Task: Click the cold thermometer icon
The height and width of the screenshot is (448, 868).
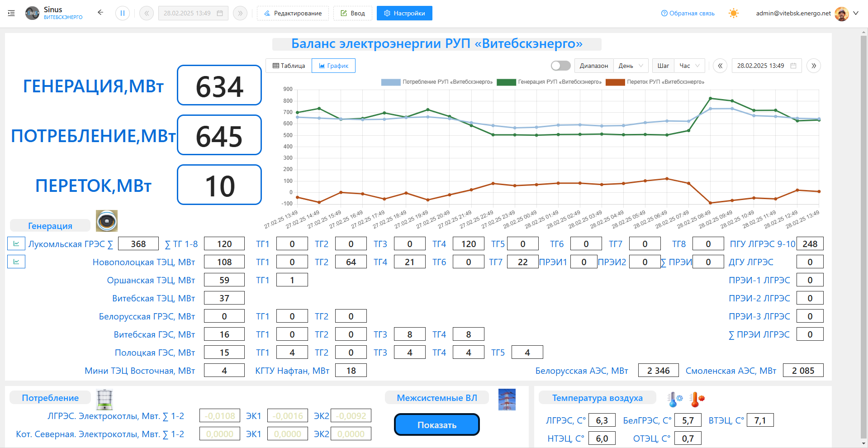Action: tap(675, 399)
